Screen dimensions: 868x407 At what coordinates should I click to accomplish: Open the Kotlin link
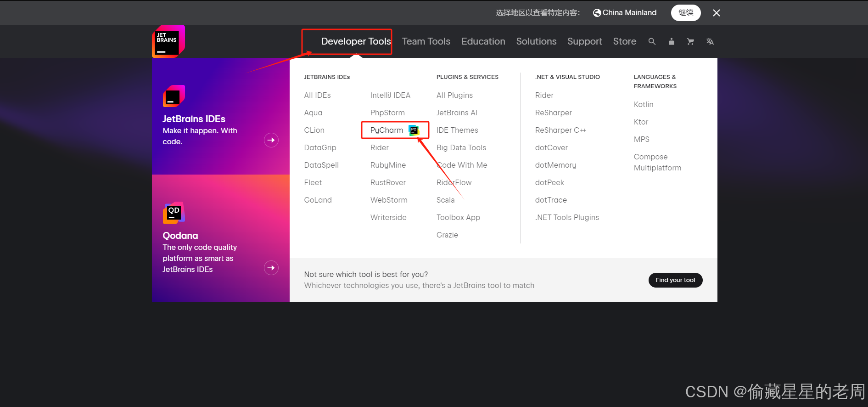644,104
